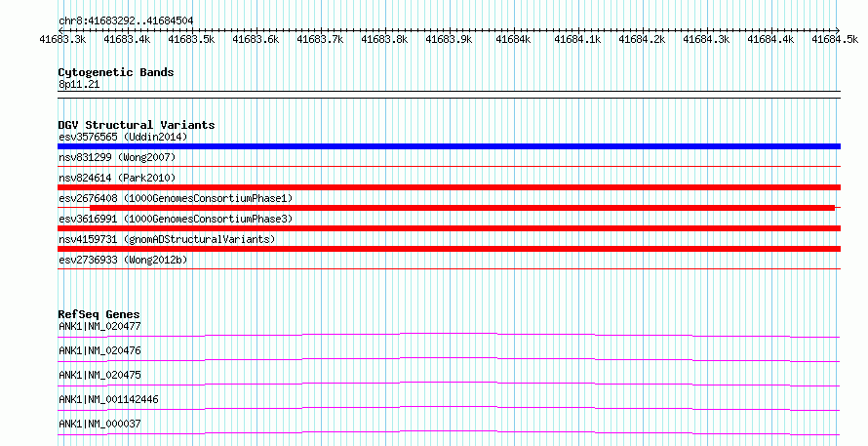Click the 41683.3k ruler tick label
Screen dimensions: 868x446
click(62, 39)
